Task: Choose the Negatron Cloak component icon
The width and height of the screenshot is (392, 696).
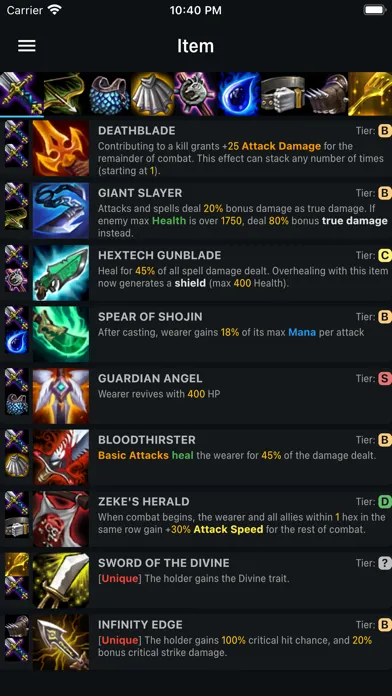Action: coord(152,94)
